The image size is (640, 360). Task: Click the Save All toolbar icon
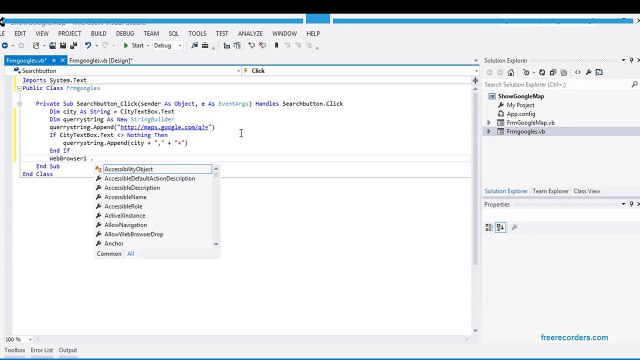click(73, 46)
